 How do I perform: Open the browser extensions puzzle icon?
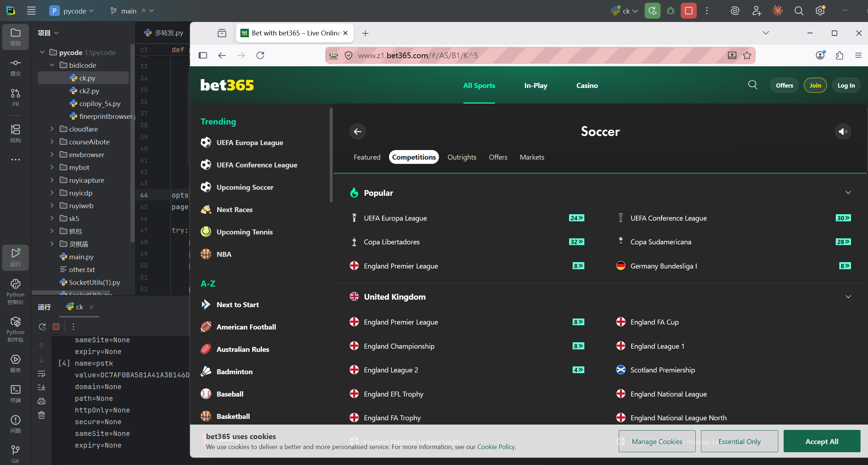pyautogui.click(x=839, y=55)
